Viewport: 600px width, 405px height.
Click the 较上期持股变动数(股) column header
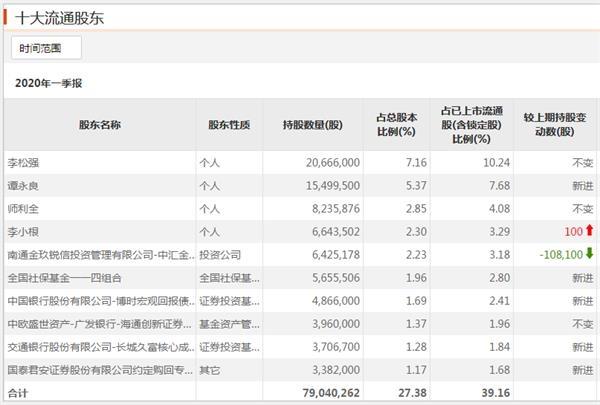pyautogui.click(x=555, y=125)
